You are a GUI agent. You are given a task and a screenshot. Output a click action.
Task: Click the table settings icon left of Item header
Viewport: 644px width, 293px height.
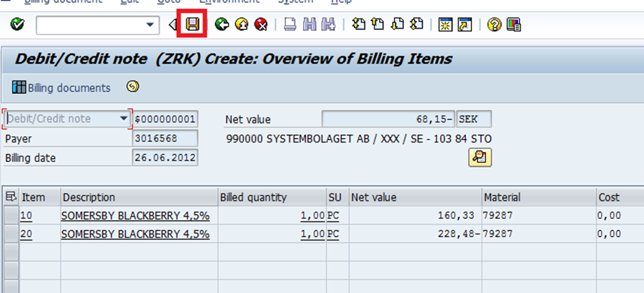(x=10, y=197)
